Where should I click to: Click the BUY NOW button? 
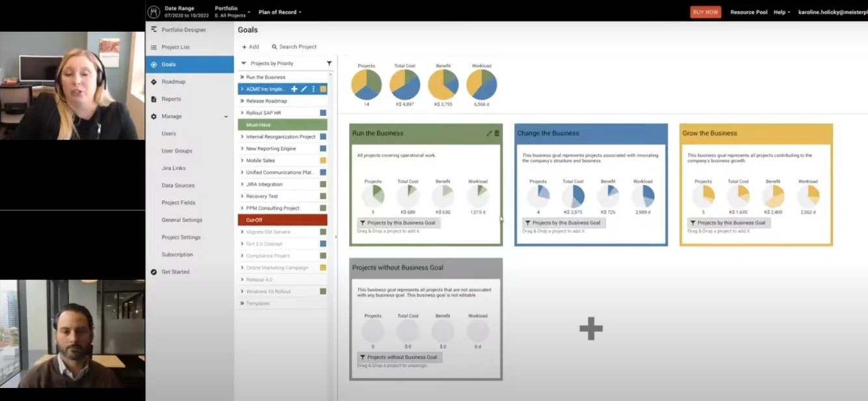tap(705, 11)
